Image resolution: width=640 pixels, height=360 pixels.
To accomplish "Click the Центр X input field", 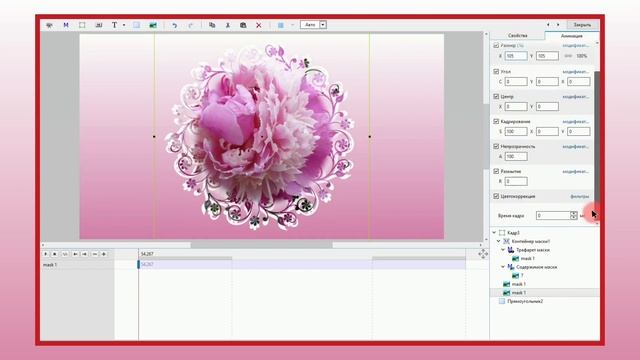I will (x=516, y=107).
